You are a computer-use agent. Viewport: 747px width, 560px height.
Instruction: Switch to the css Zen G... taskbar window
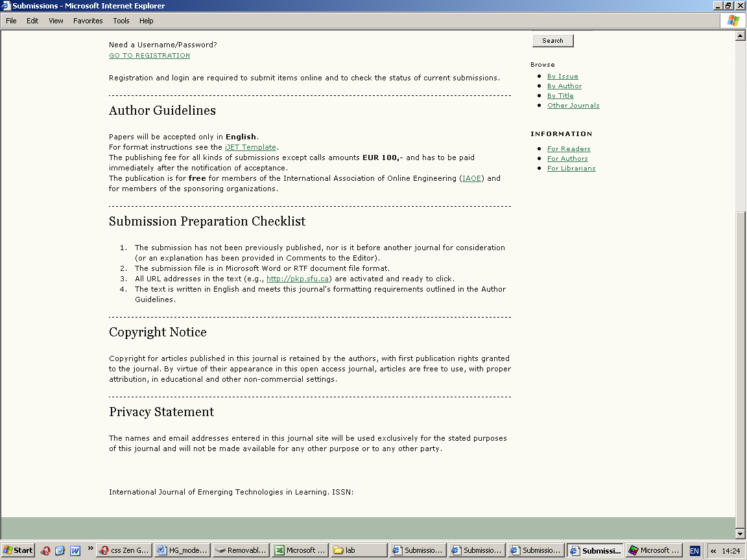124,550
